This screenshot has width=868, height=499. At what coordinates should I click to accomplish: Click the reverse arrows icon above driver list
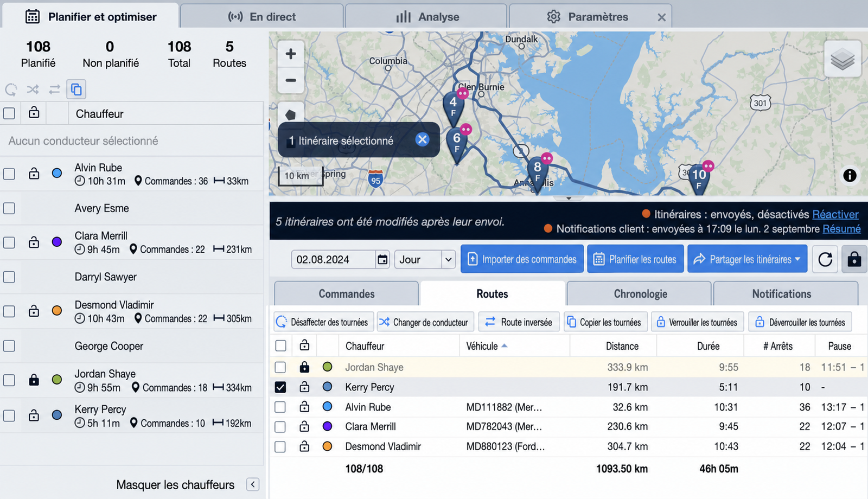click(54, 89)
